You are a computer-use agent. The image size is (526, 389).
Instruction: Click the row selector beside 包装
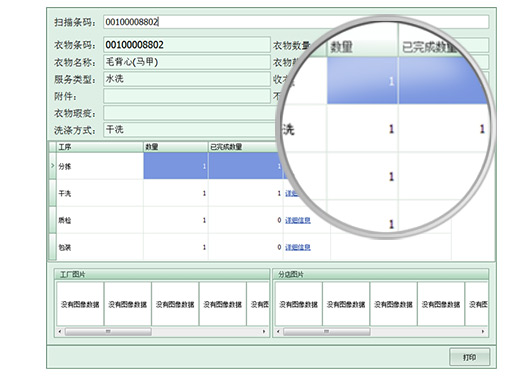[53, 247]
